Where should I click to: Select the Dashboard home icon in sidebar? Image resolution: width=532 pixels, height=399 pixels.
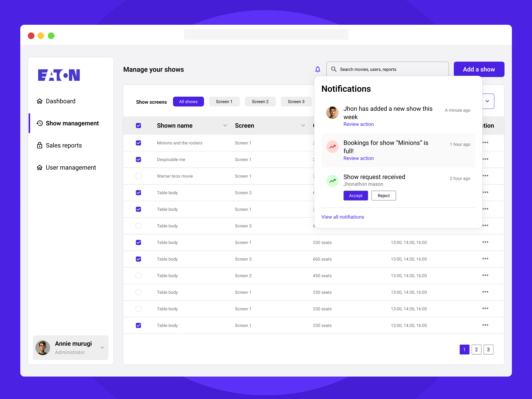40,101
